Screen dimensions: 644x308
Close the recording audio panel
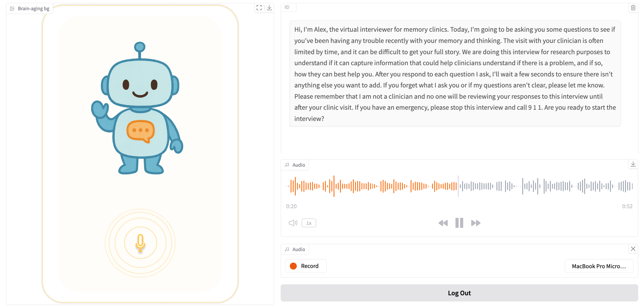click(633, 249)
